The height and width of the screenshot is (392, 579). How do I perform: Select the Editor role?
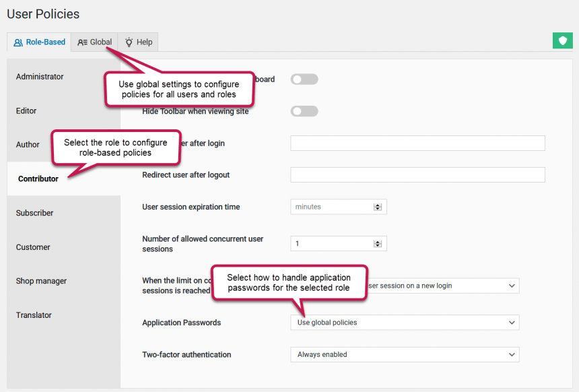pos(26,110)
